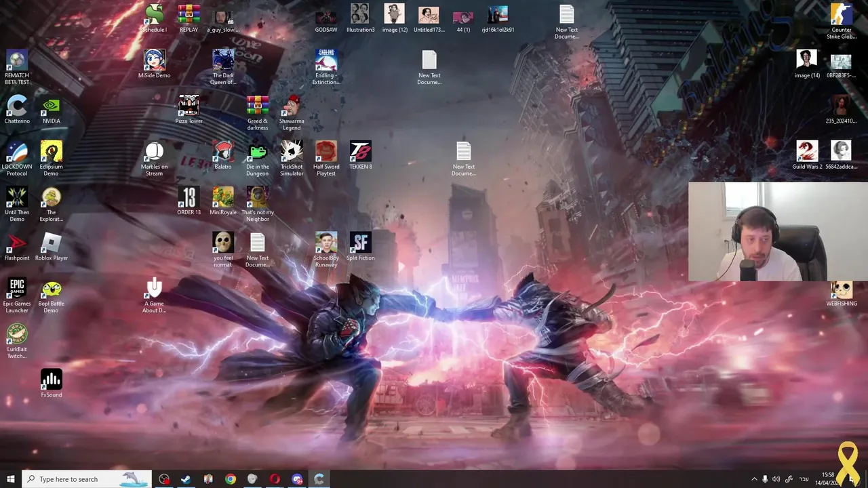Image resolution: width=868 pixels, height=488 pixels.
Task: Select the MiSide Demo shortcut
Action: click(154, 64)
